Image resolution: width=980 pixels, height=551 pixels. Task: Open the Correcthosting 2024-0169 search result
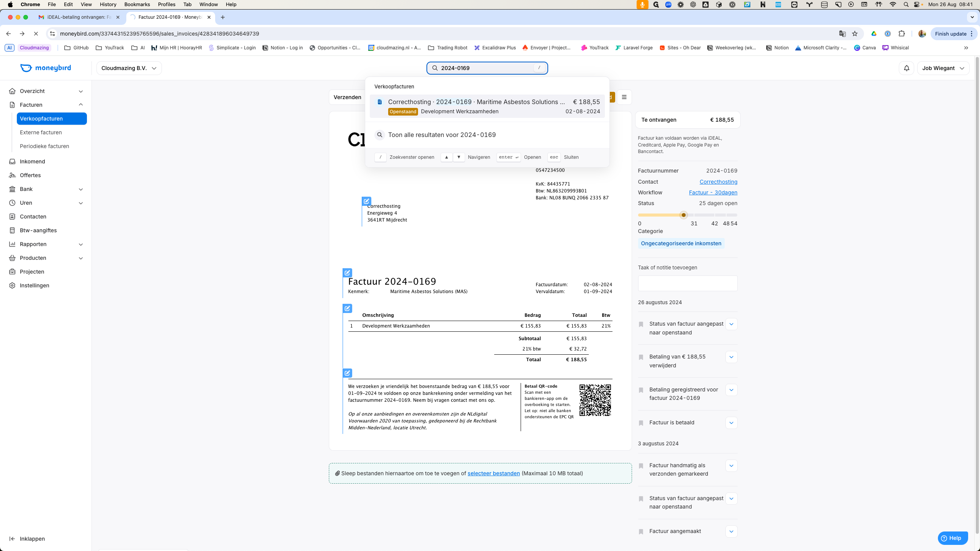click(487, 106)
